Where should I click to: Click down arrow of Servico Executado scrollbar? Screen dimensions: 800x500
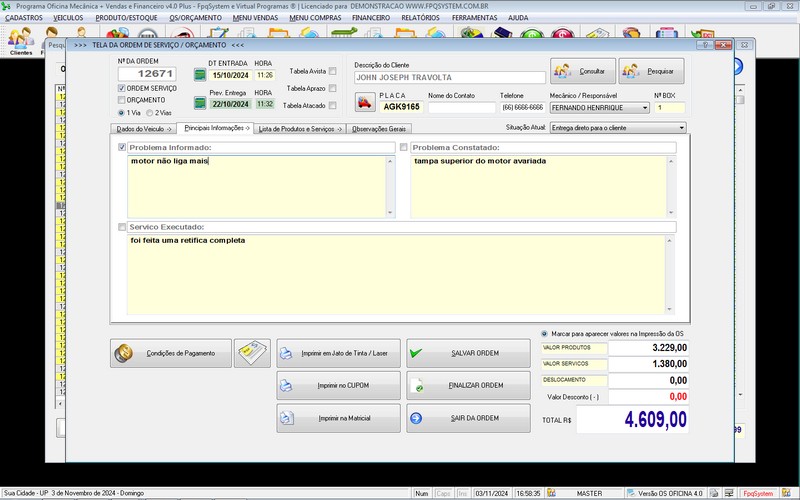click(669, 310)
